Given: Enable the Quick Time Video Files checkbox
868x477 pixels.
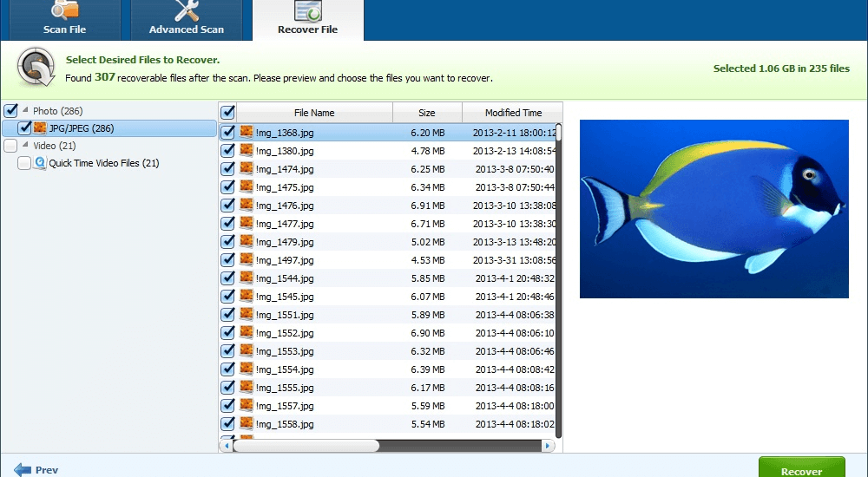Looking at the screenshot, I should tap(23, 163).
